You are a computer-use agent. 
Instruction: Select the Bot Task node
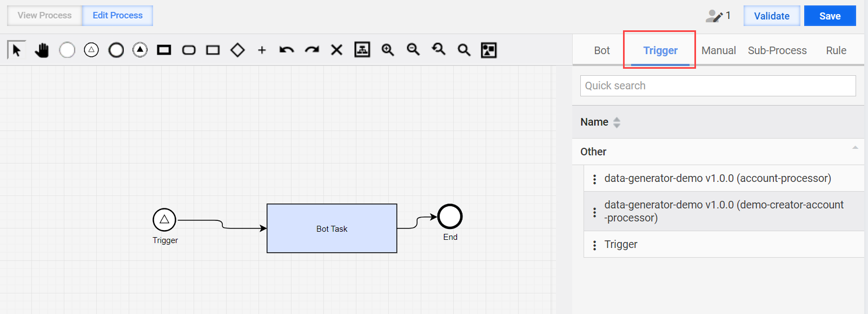pos(332,228)
